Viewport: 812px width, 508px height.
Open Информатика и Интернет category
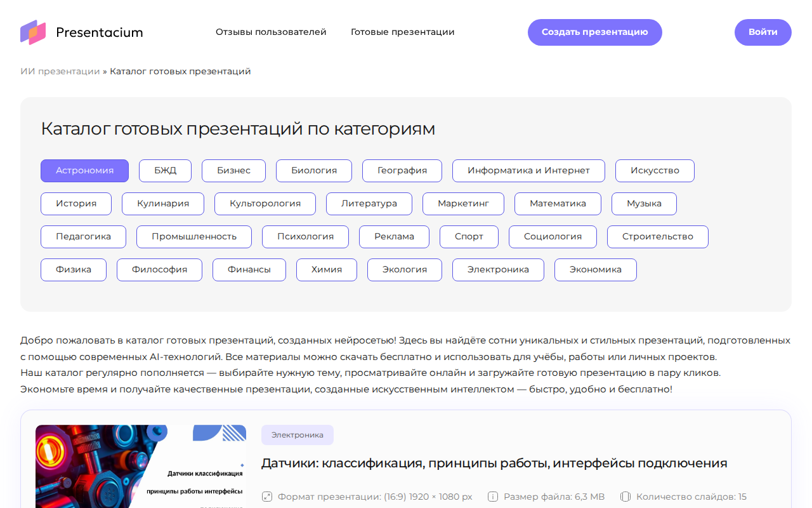[529, 171]
